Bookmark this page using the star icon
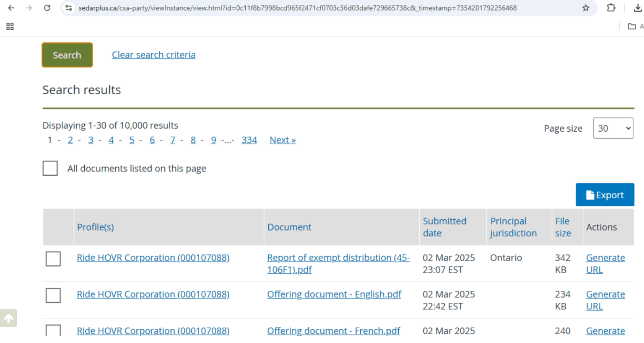The height and width of the screenshot is (343, 644). (586, 8)
